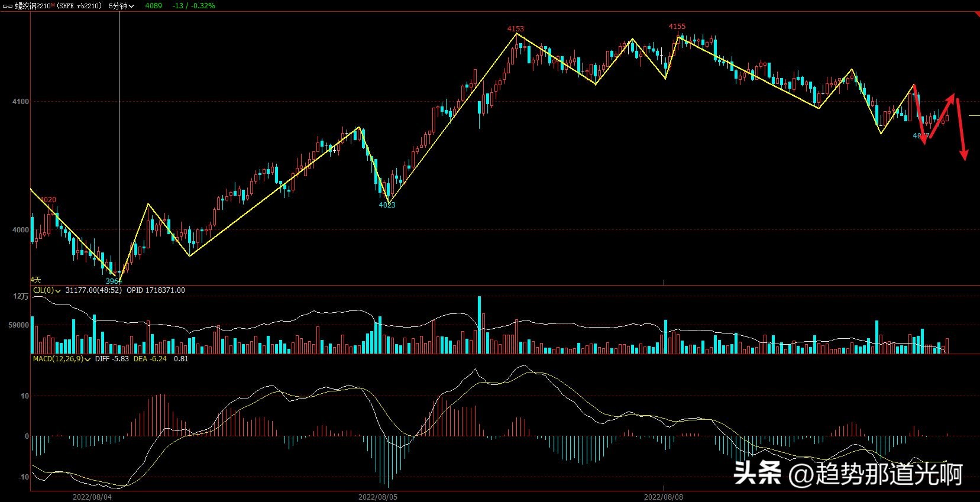Click the 4100 price axis label
This screenshot has width=980, height=502.
21,102
